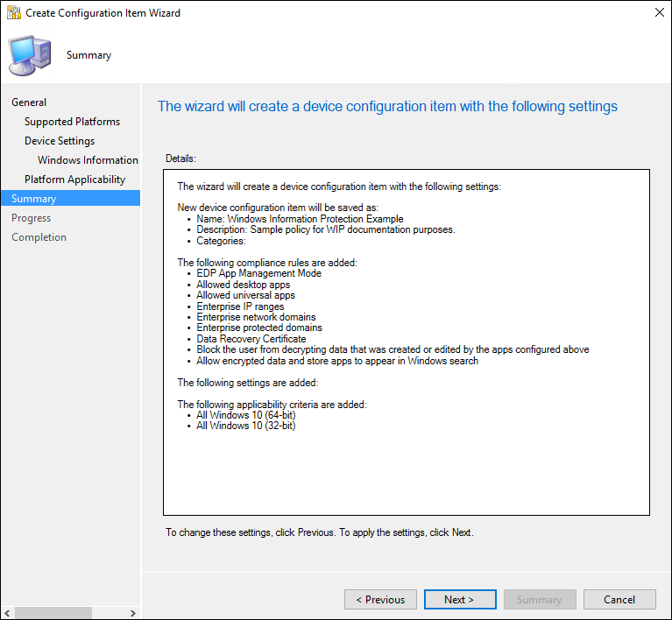Click 'EDP App Management Mode' rule
Viewport: 672px width, 620px height.
point(258,273)
